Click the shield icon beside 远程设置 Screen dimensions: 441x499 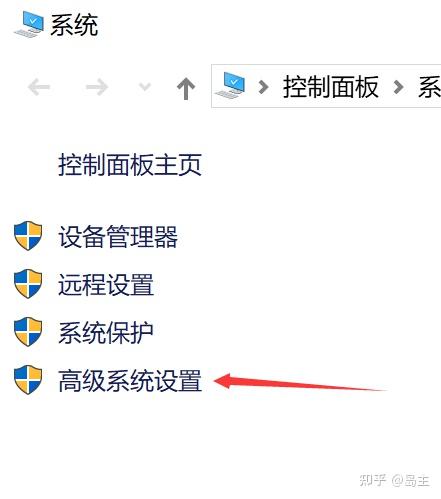(28, 284)
